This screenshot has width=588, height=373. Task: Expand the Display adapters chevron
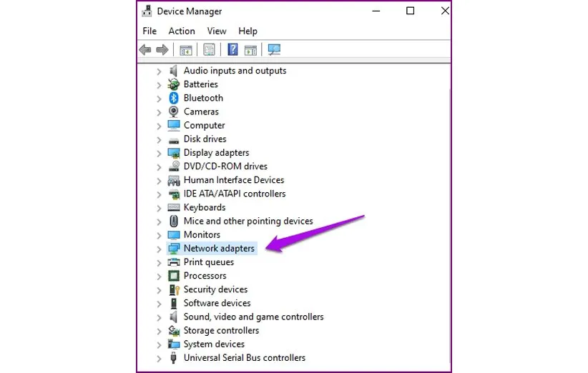[x=159, y=153]
